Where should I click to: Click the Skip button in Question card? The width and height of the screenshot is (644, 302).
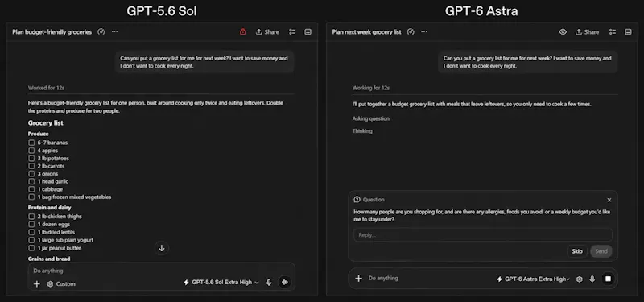click(x=577, y=251)
